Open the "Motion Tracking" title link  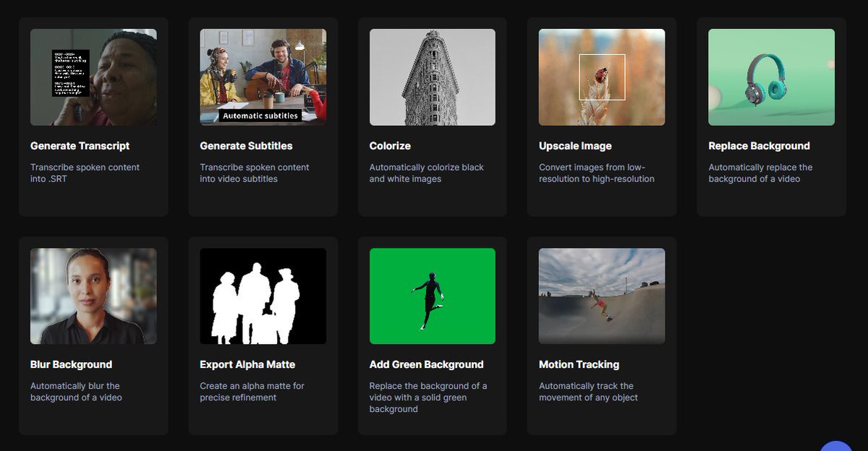579,365
